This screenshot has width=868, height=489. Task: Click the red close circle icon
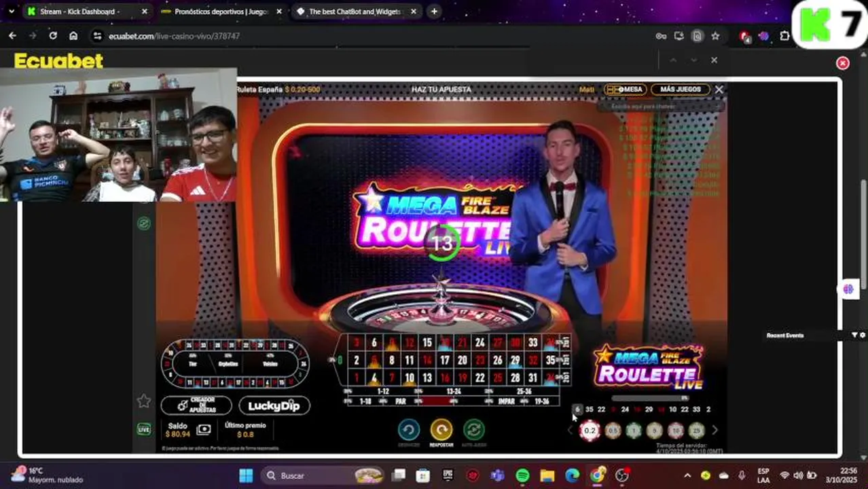click(x=843, y=63)
